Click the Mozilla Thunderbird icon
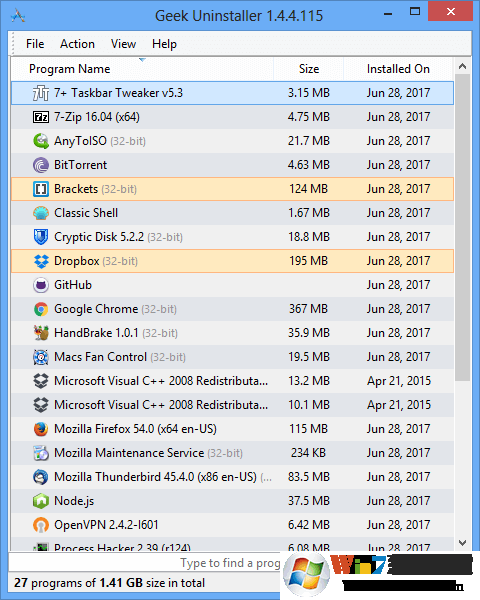 pos(41,477)
